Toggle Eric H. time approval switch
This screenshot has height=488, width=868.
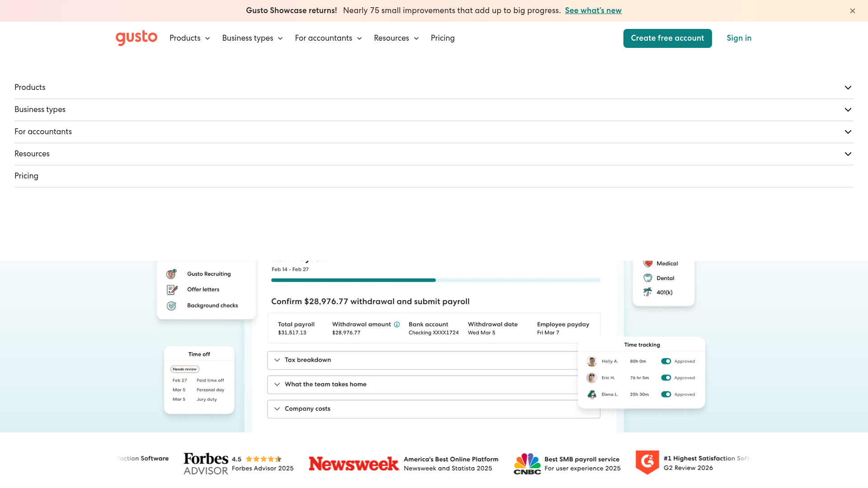pos(666,378)
